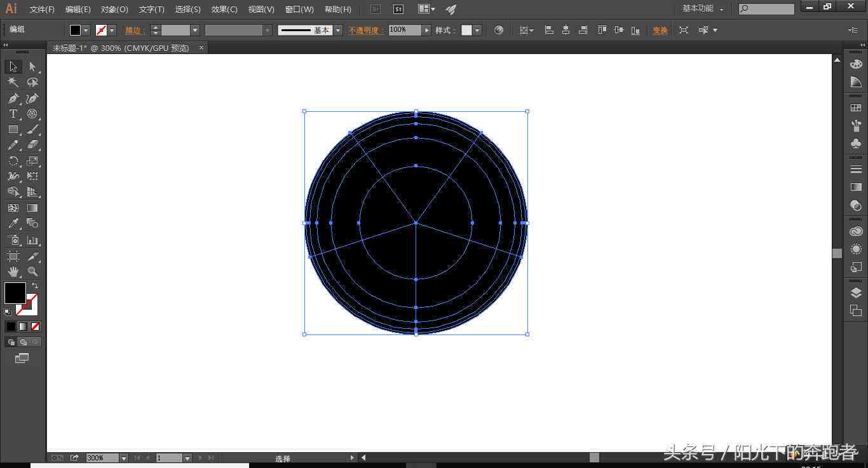Select the Eyedropper tool
Viewport: 868px width, 468px height.
point(13,223)
